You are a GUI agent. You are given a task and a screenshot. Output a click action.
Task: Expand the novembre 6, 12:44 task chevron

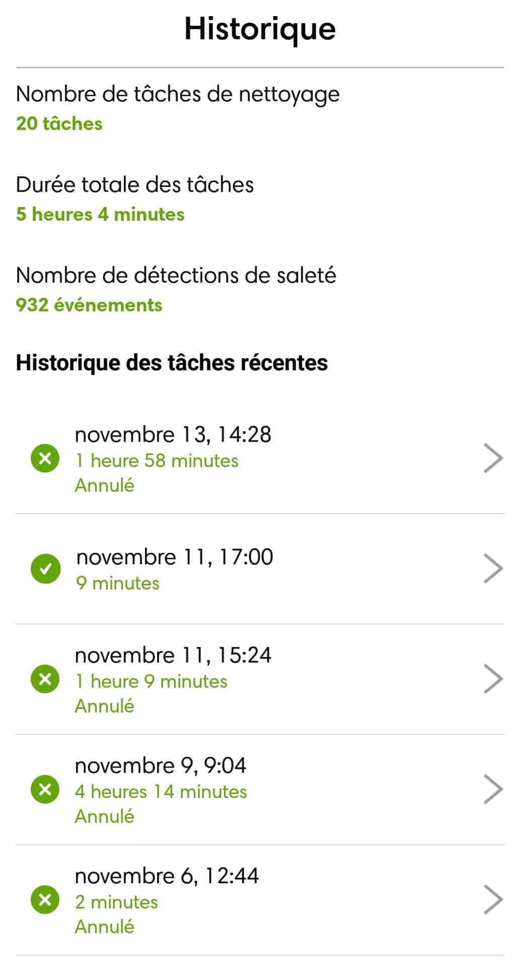click(493, 899)
